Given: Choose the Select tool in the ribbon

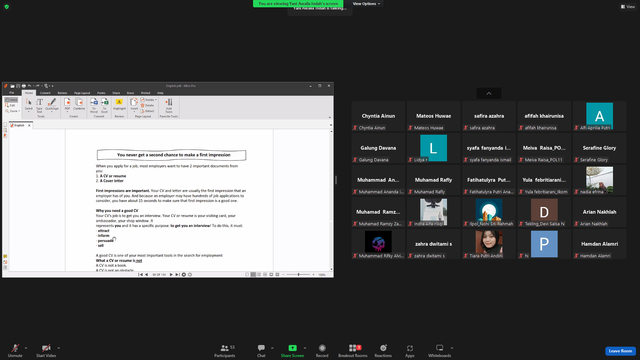Looking at the screenshot, I should [29, 104].
